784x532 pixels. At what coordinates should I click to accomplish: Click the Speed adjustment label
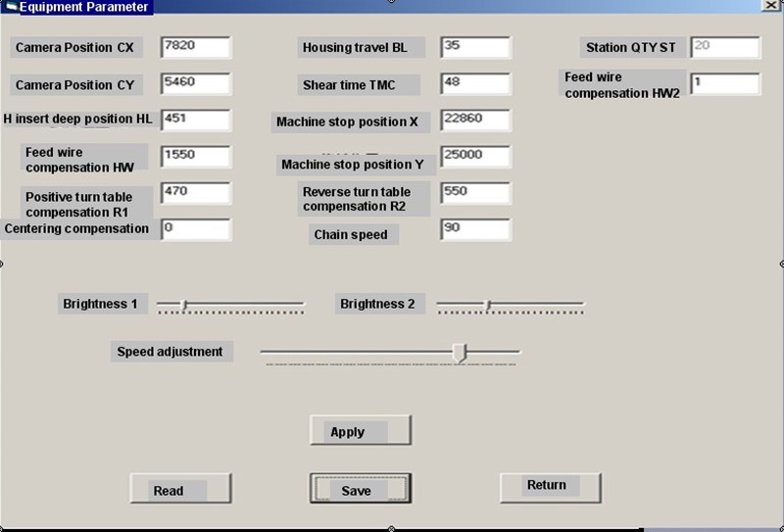pyautogui.click(x=171, y=352)
